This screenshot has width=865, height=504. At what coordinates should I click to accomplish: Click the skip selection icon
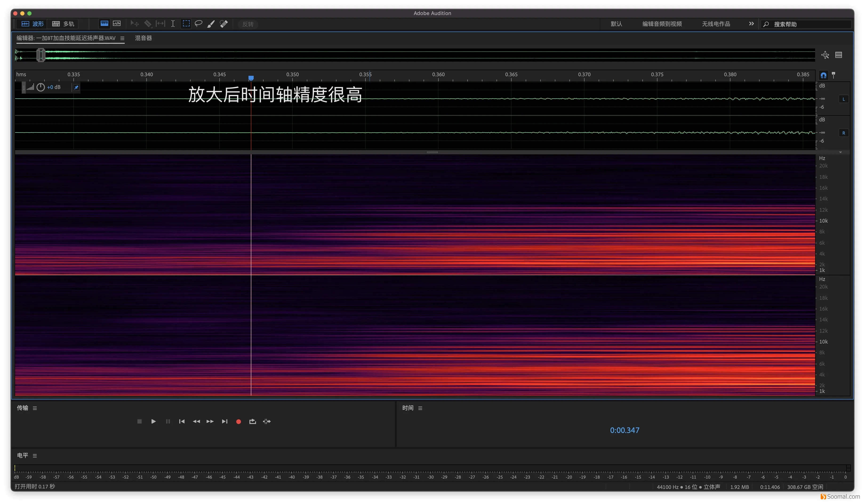tap(267, 422)
